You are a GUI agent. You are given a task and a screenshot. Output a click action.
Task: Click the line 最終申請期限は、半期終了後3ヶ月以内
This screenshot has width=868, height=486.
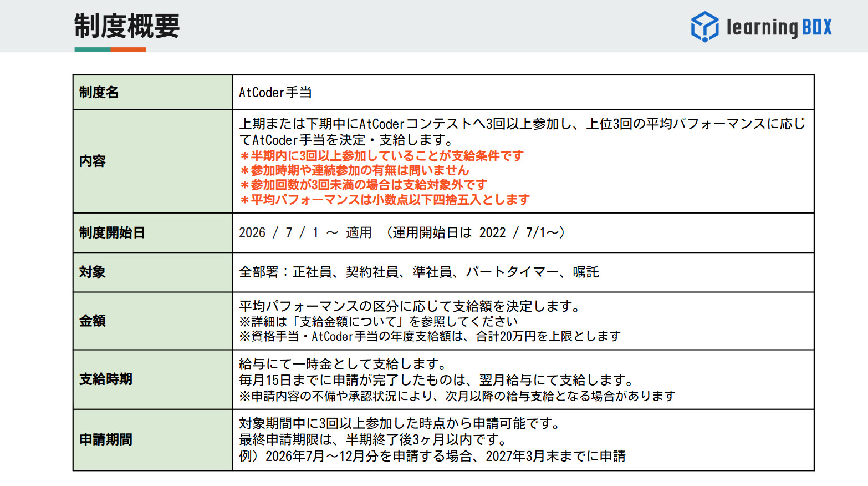(x=374, y=439)
